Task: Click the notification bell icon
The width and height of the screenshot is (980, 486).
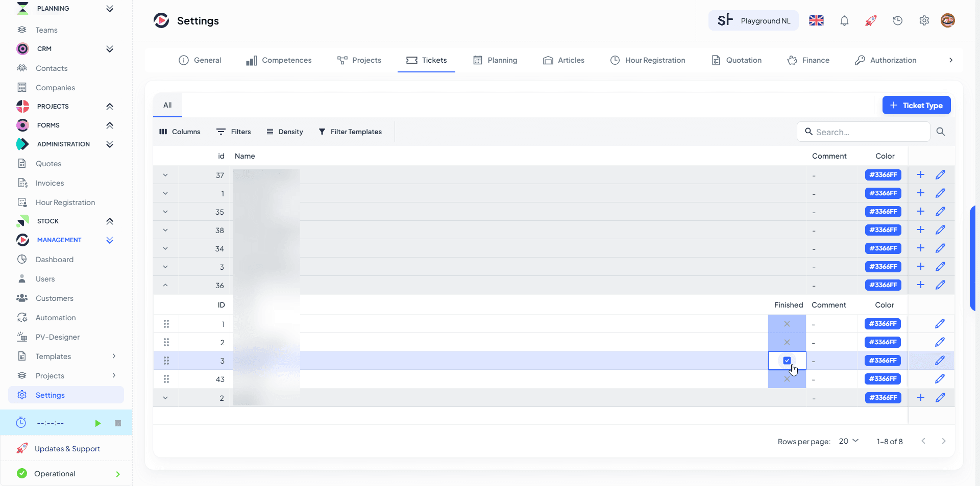Action: [844, 21]
